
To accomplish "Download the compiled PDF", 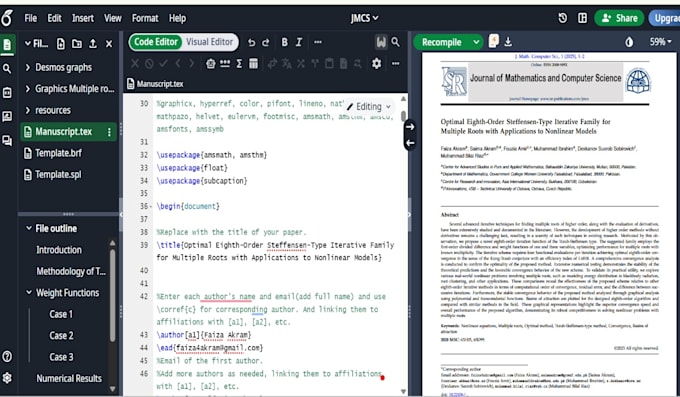I will pos(508,42).
